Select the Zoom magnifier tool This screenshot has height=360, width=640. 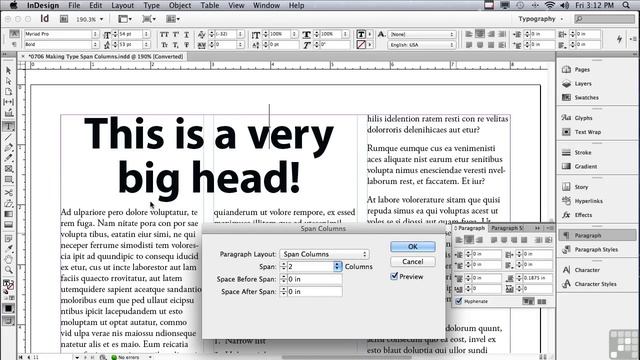[x=9, y=269]
